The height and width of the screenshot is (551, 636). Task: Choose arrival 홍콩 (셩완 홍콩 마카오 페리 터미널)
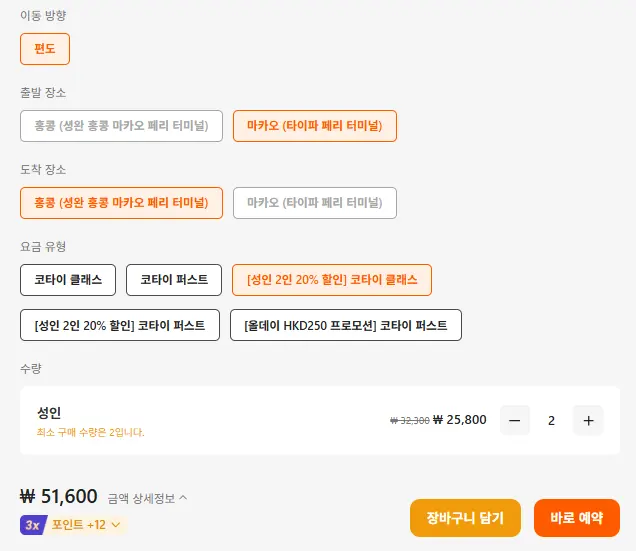click(x=121, y=203)
